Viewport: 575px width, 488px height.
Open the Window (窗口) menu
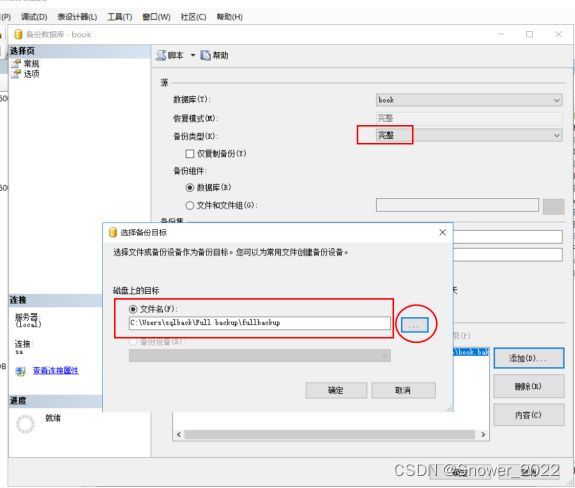coord(156,17)
